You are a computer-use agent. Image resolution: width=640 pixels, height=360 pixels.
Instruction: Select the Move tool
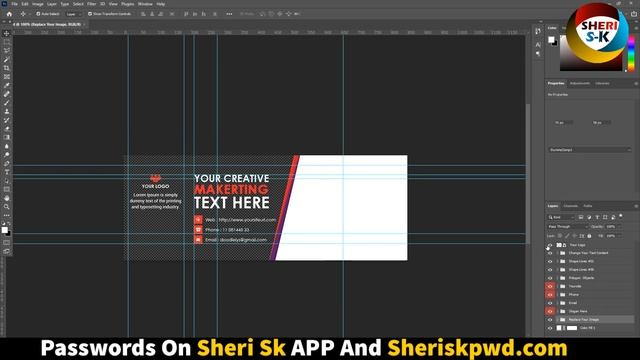(7, 33)
